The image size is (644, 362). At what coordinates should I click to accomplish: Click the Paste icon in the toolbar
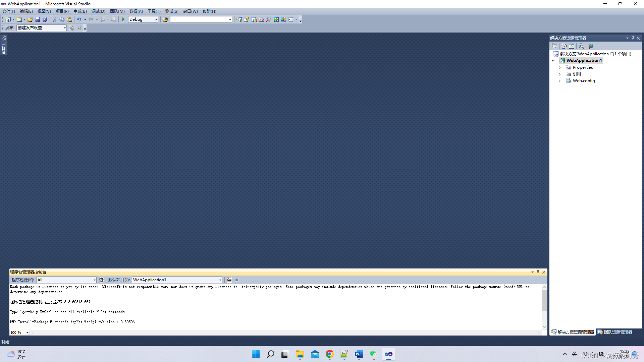point(69,19)
